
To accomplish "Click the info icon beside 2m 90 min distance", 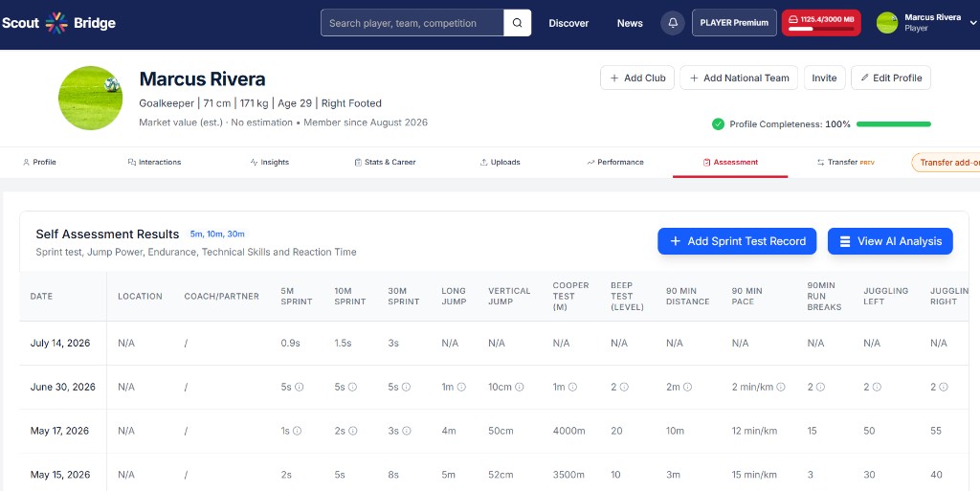I will 687,387.
